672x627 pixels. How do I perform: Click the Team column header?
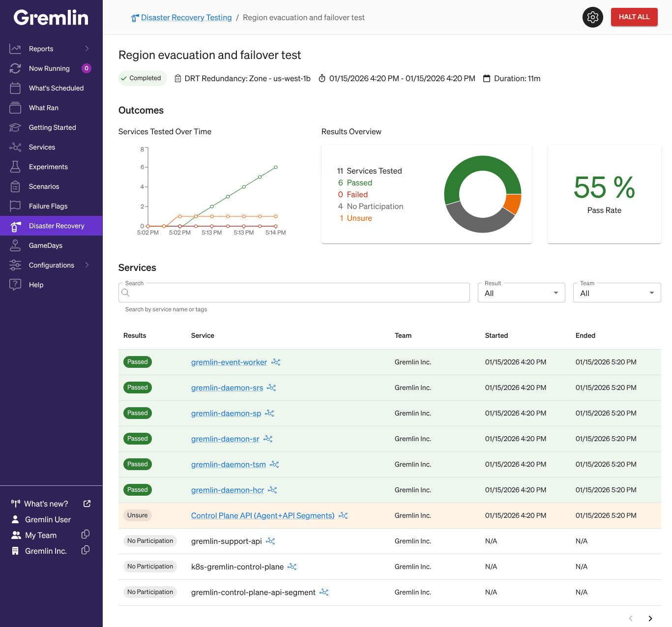(x=403, y=335)
